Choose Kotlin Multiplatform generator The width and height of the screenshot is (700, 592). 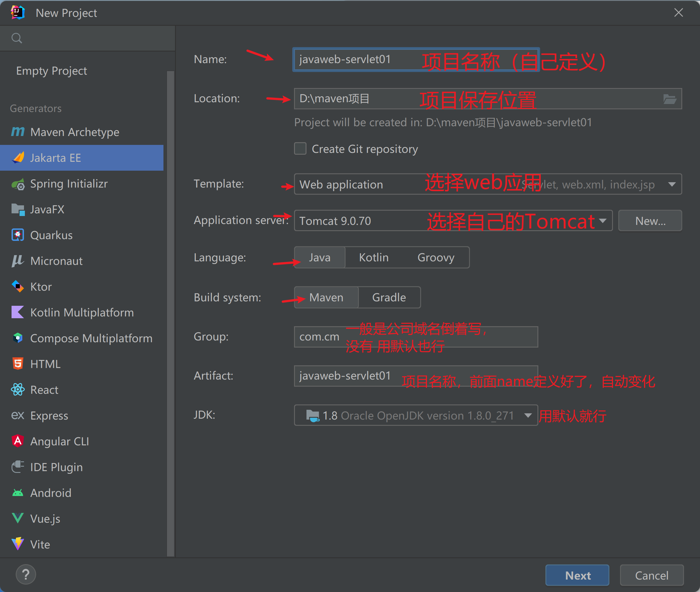(x=82, y=312)
